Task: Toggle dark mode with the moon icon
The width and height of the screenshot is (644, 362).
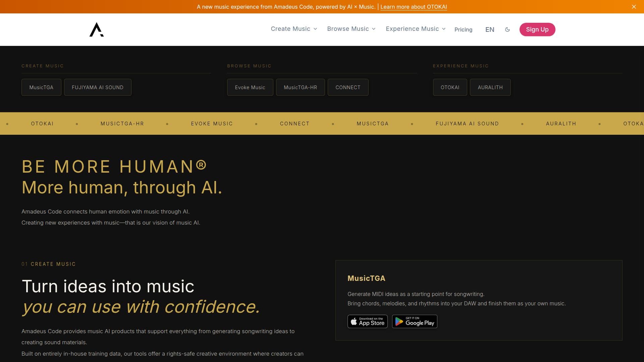Action: point(507,29)
